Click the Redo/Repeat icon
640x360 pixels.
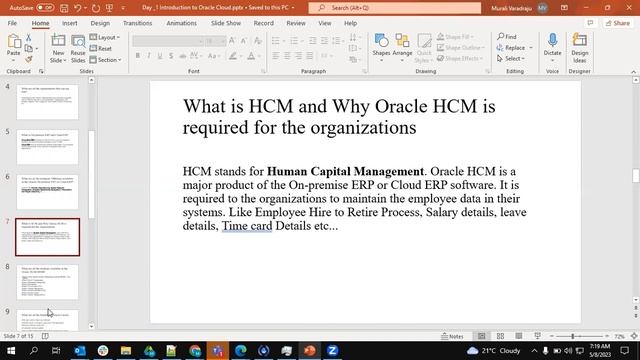point(96,8)
